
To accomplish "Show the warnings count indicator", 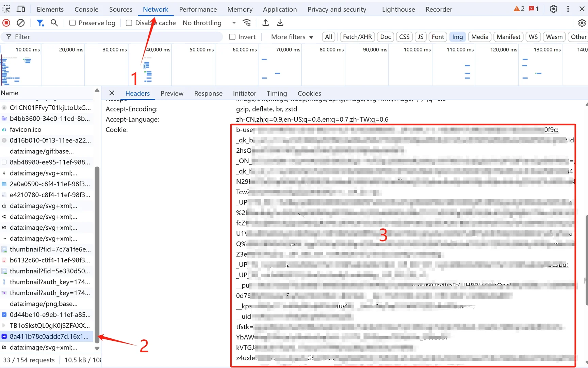I will tap(519, 9).
